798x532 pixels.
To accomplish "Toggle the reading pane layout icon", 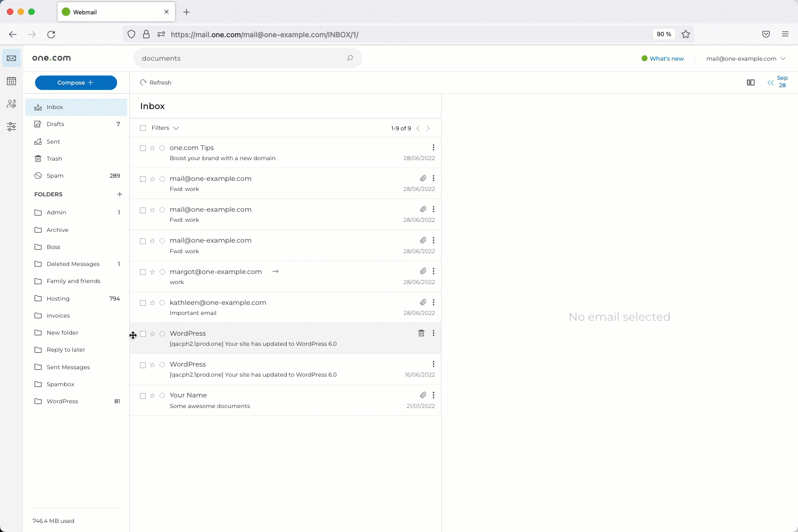I will 751,82.
